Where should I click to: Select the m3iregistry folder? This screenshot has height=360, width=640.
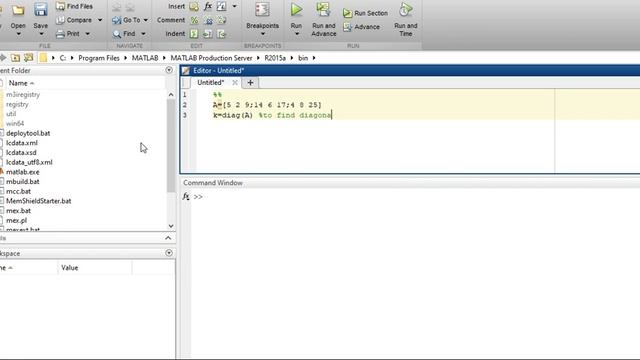[23, 94]
